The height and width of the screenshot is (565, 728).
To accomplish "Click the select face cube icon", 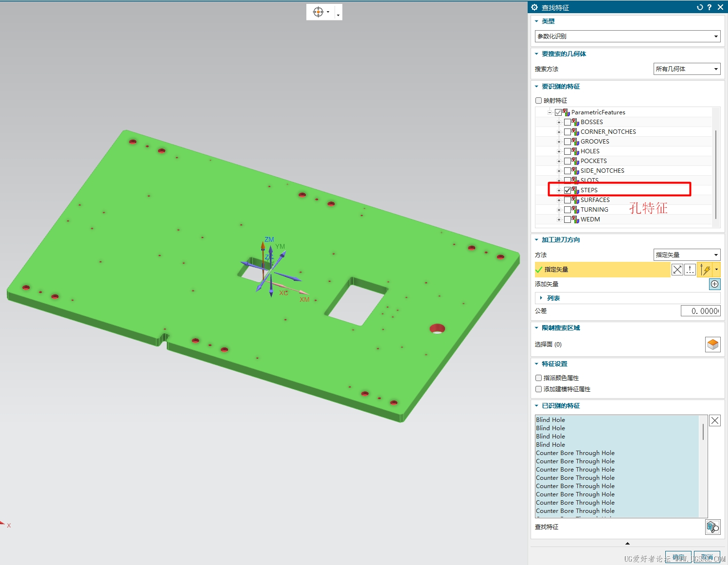I will tap(713, 345).
